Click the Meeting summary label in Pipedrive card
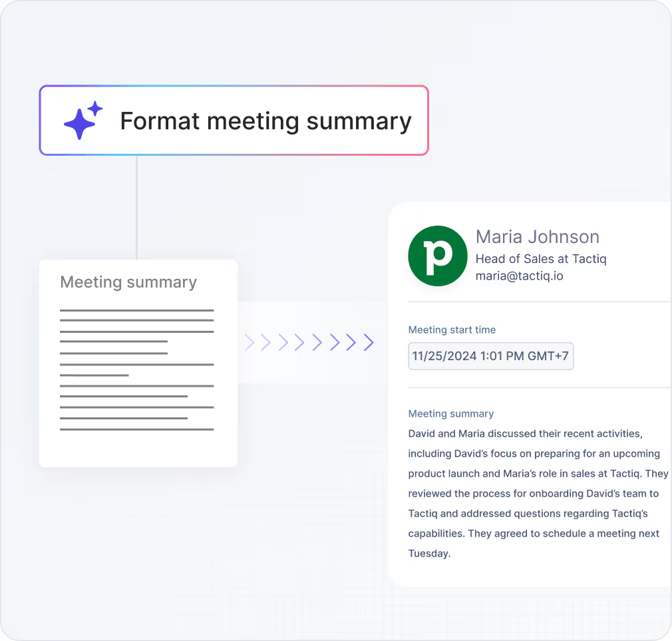 451,414
